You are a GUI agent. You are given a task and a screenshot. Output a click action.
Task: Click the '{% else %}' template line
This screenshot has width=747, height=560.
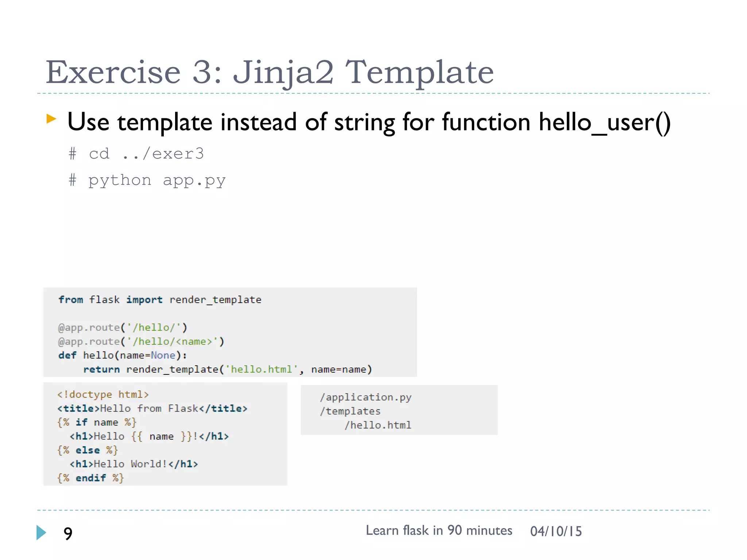(88, 450)
